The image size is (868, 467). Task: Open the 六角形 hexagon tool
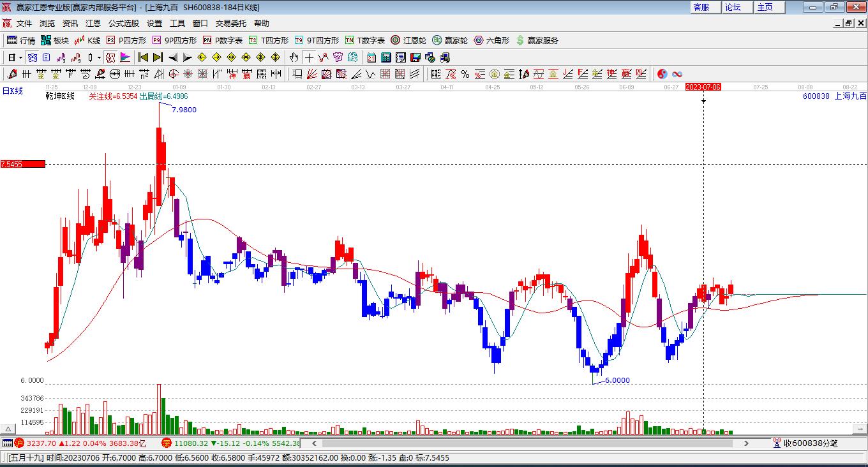491,40
